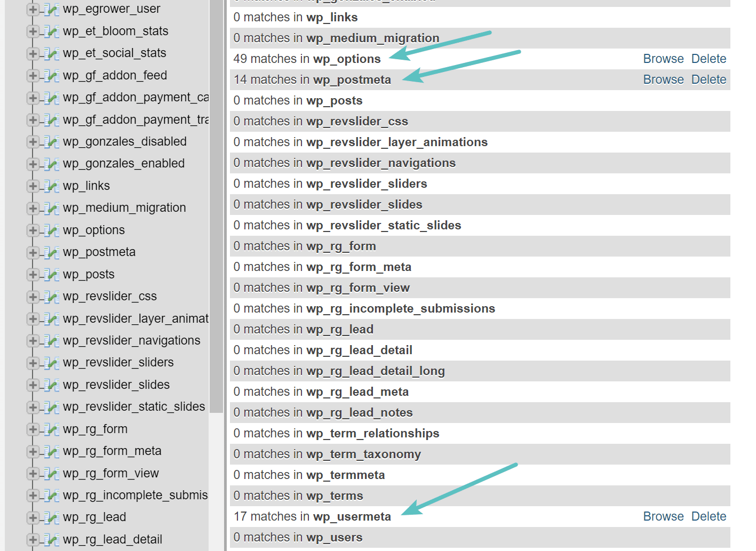
Task: Expand the wp_postmeta tree node
Action: click(x=32, y=252)
